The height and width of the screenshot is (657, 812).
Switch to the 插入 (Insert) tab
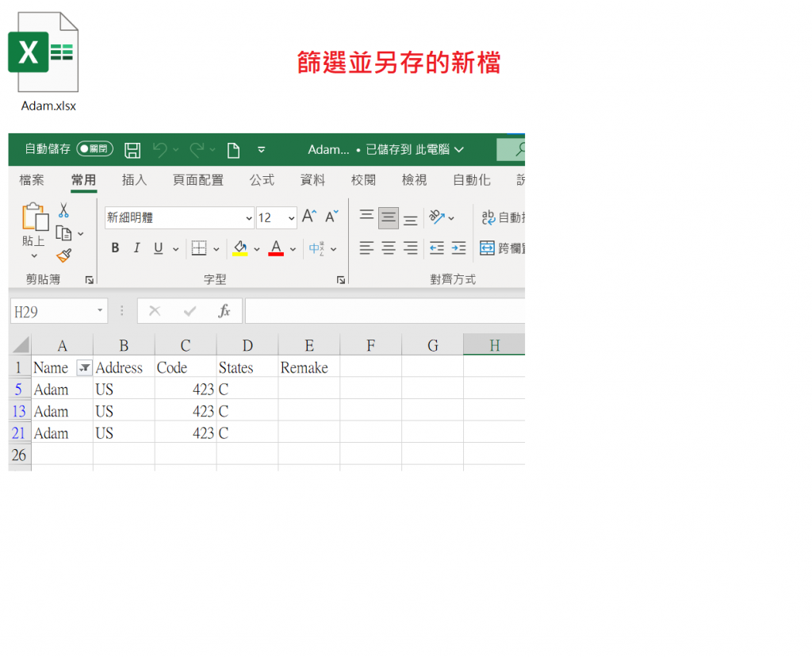(x=135, y=180)
